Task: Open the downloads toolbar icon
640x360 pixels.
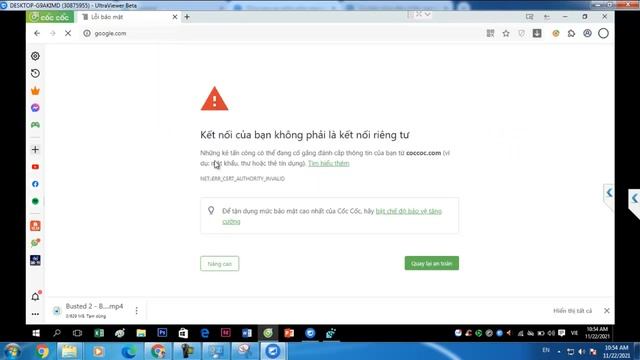Action: [x=537, y=33]
